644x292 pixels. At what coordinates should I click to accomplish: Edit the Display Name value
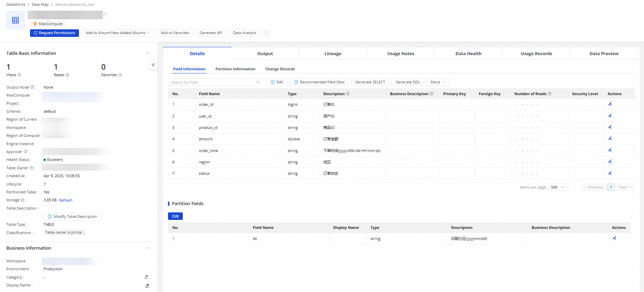[x=147, y=285]
